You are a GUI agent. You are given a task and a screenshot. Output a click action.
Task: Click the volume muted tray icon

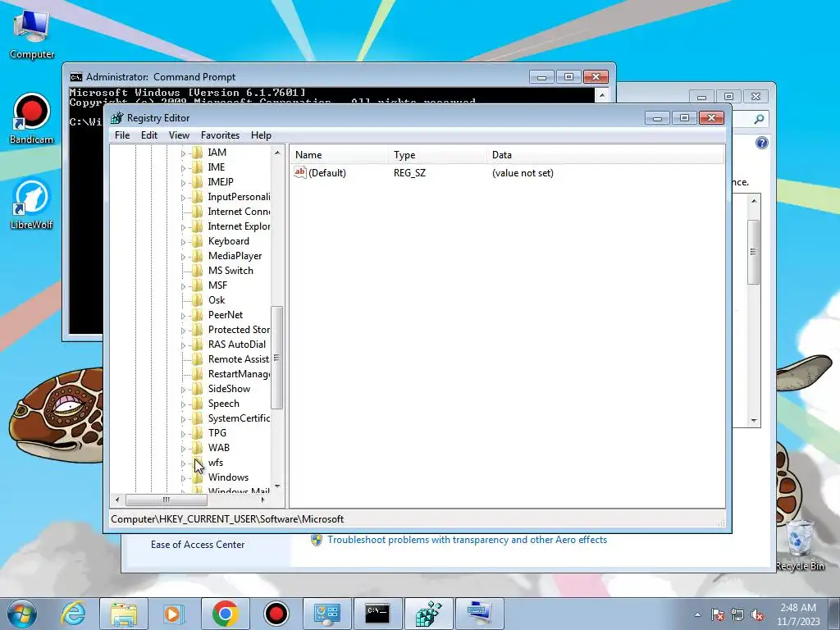coord(757,615)
